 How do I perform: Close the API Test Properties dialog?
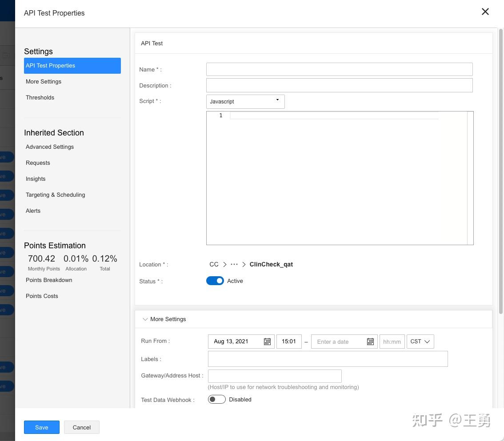tap(485, 12)
